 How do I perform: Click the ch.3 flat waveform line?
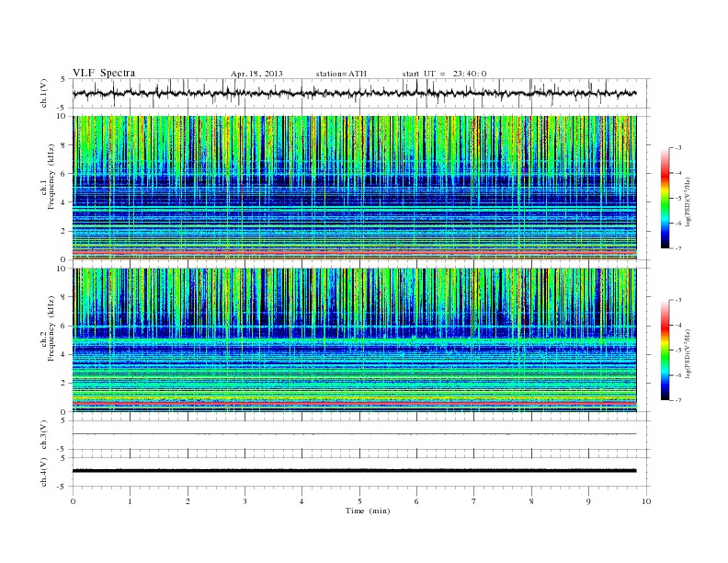[354, 434]
